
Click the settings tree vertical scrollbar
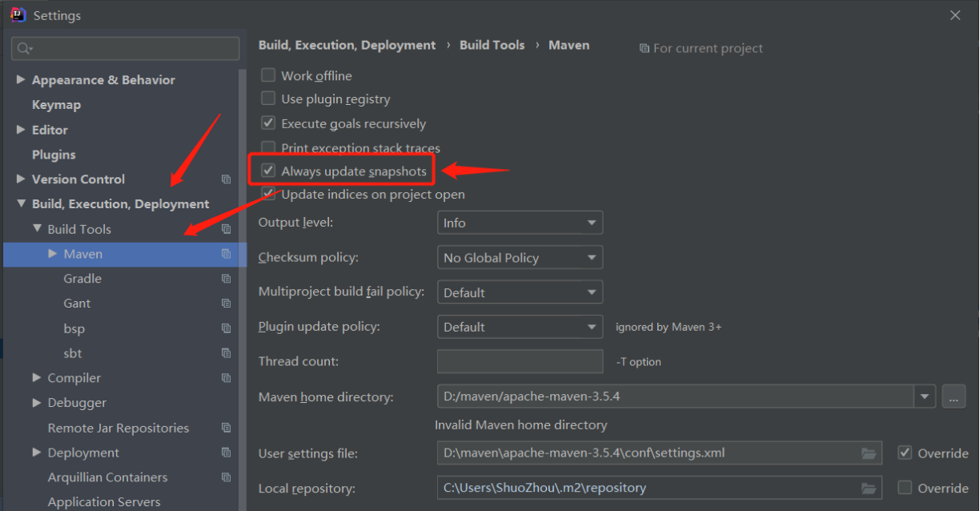(x=243, y=288)
